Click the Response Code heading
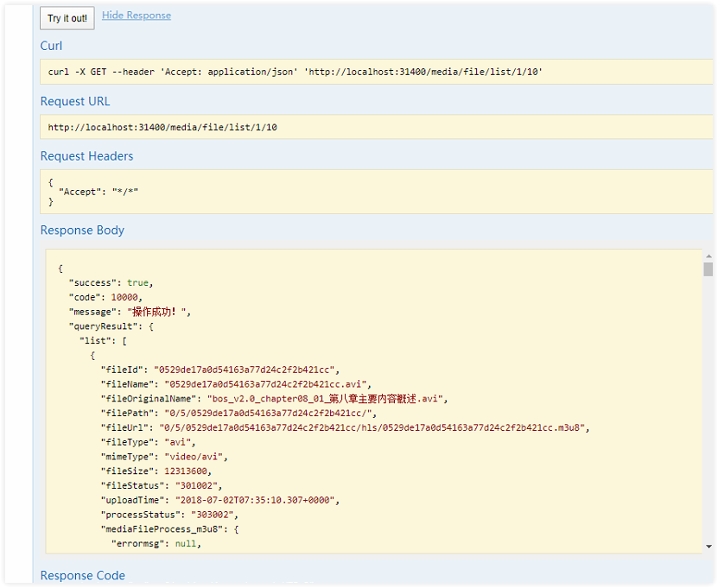Image resolution: width=718 pixels, height=588 pixels. point(83,575)
